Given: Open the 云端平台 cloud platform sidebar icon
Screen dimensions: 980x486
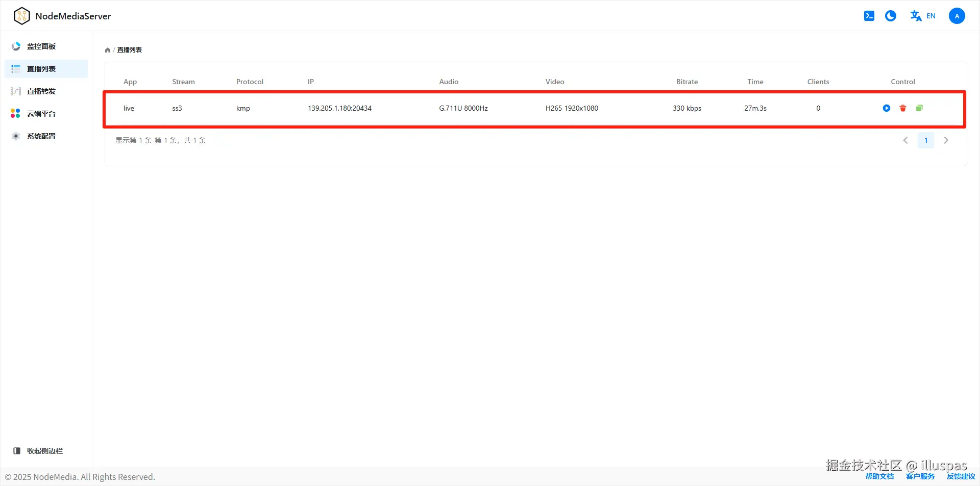Looking at the screenshot, I should (x=15, y=113).
